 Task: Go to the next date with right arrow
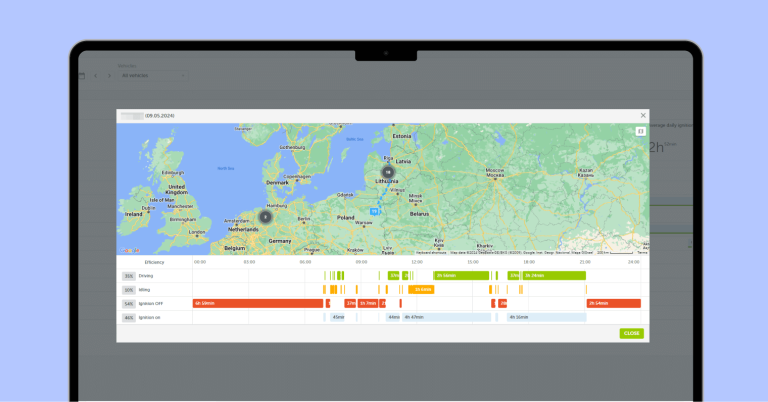(107, 75)
